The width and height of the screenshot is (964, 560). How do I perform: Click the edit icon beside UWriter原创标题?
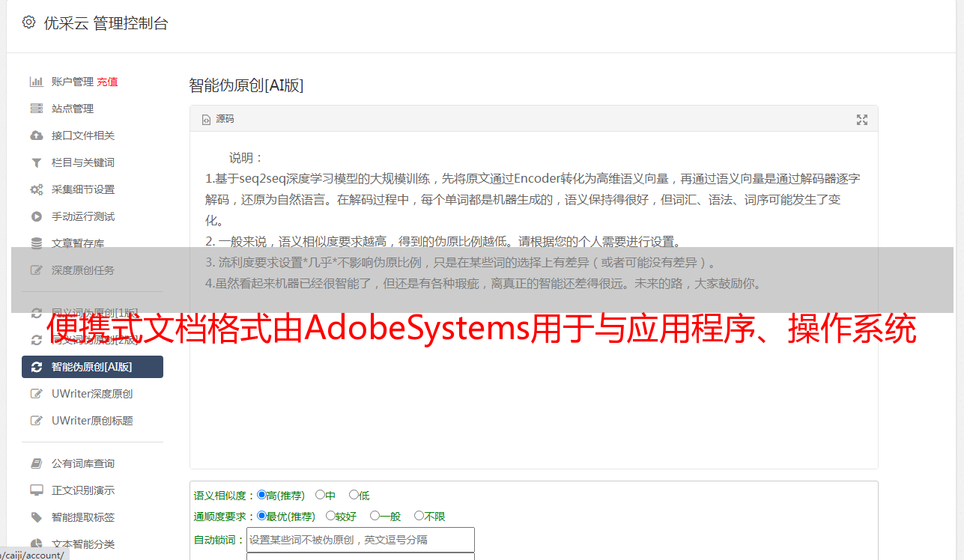pyautogui.click(x=36, y=421)
